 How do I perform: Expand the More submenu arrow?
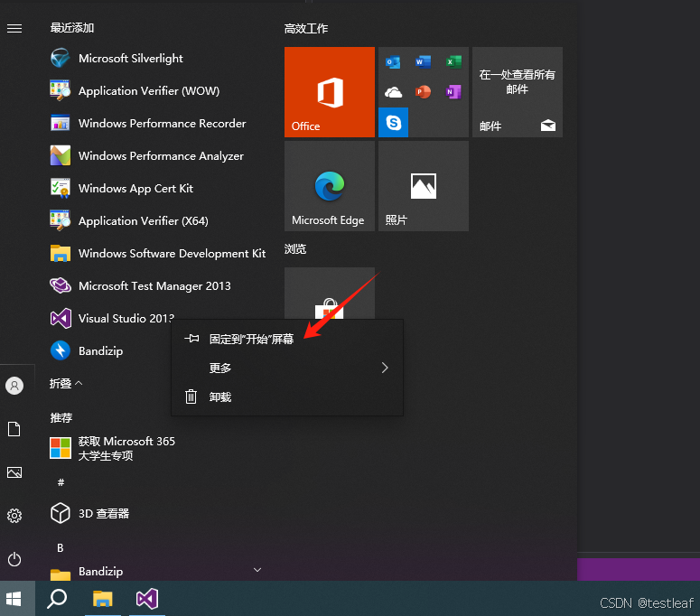pos(385,368)
